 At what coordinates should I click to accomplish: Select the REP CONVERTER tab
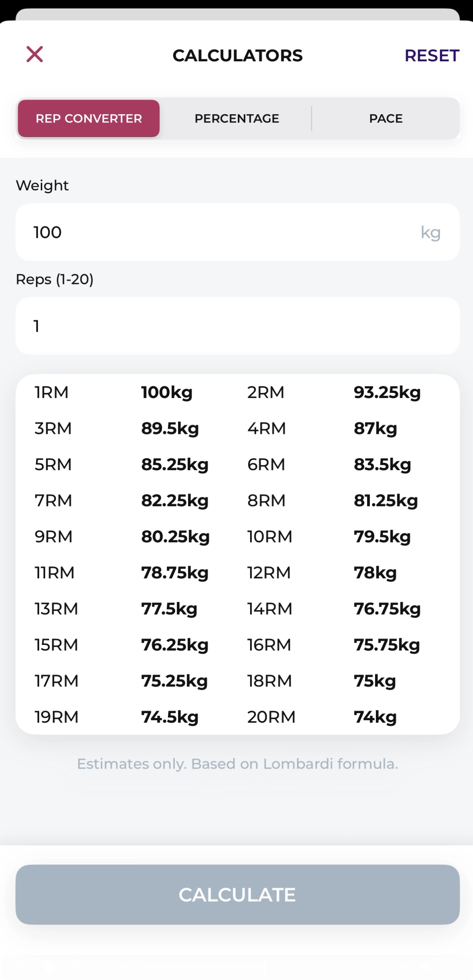pos(89,118)
